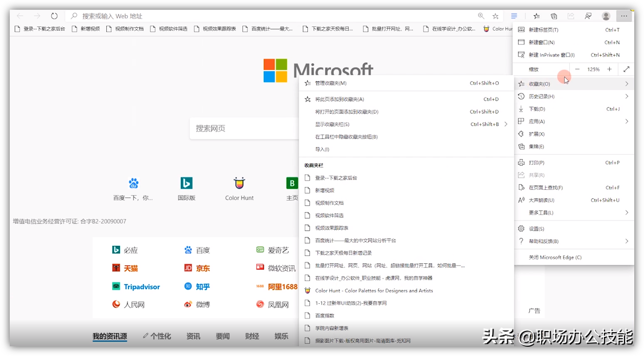Open 视频软件筛选 on the favorites bar
The width and height of the screenshot is (644, 356).
click(x=169, y=29)
